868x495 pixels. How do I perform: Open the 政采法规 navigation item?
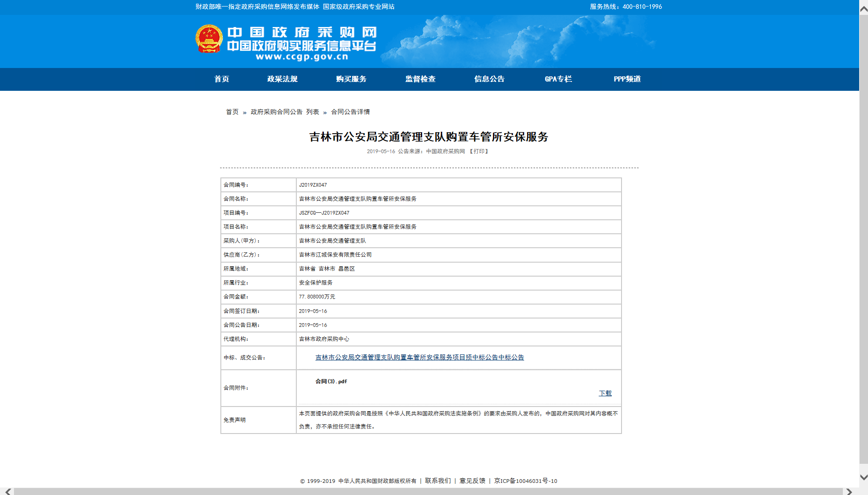(282, 79)
